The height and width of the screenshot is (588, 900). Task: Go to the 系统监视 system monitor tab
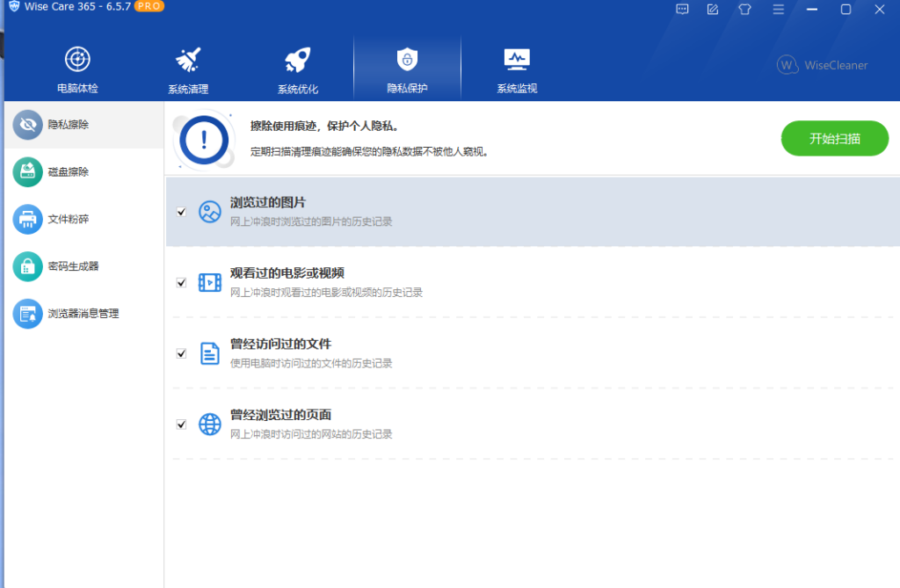[x=517, y=69]
